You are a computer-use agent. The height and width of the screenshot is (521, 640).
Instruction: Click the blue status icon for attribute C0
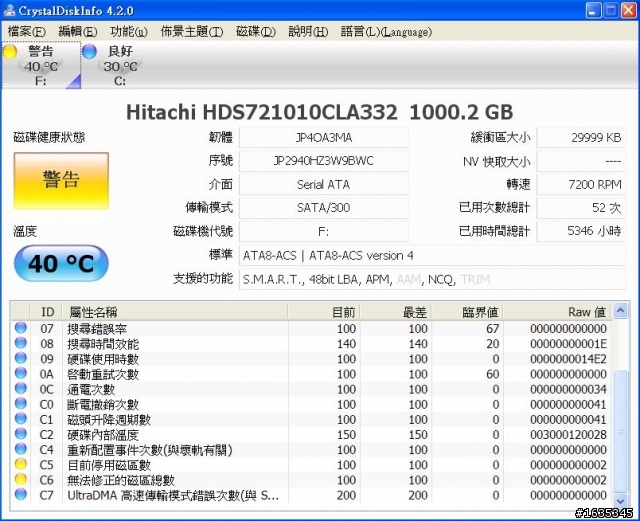click(x=20, y=403)
